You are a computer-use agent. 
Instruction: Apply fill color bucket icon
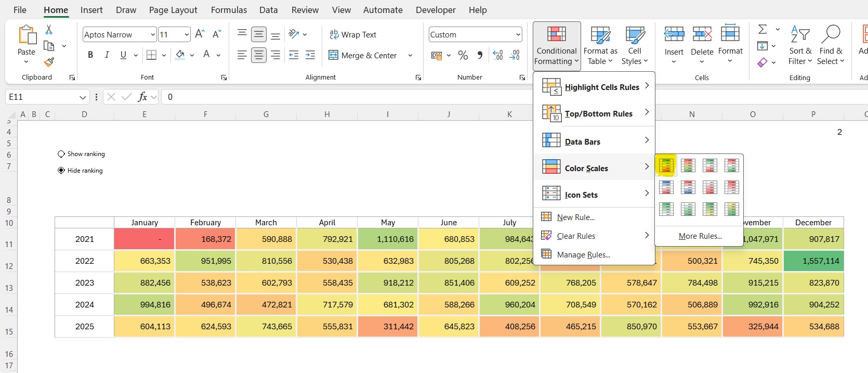180,55
